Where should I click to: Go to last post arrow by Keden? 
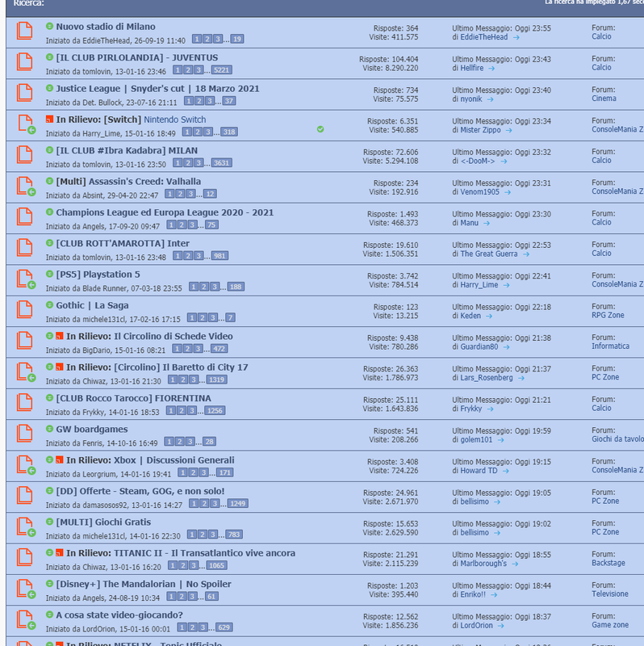pos(489,317)
